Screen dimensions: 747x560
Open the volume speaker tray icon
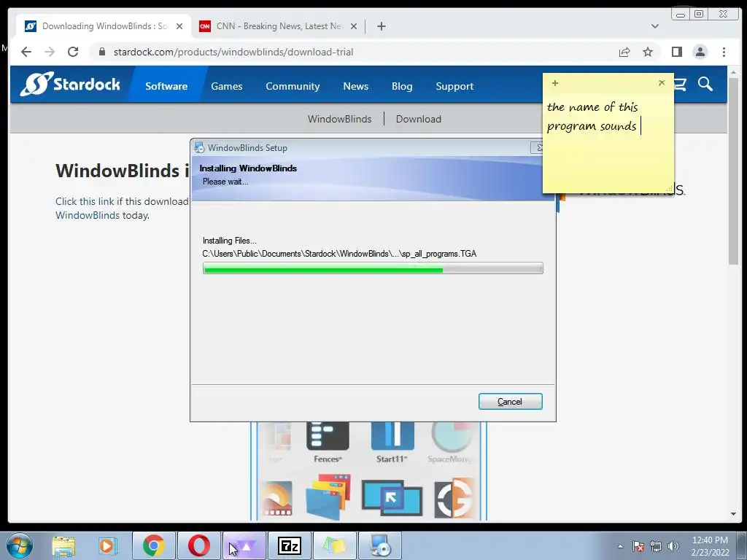point(673,546)
